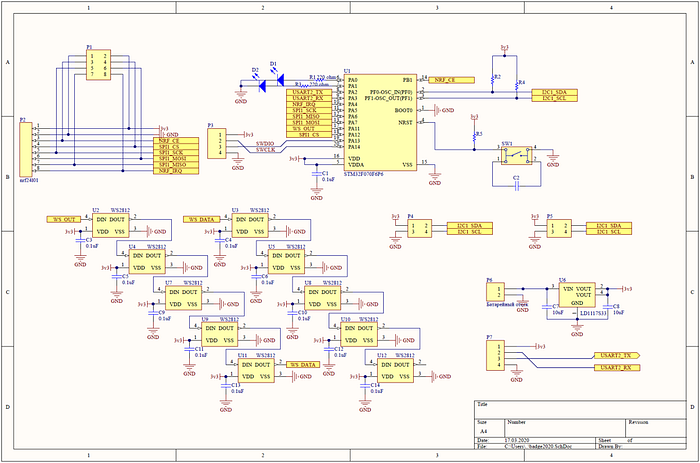Select capacitor C1 0.1uF symbol

[317, 173]
